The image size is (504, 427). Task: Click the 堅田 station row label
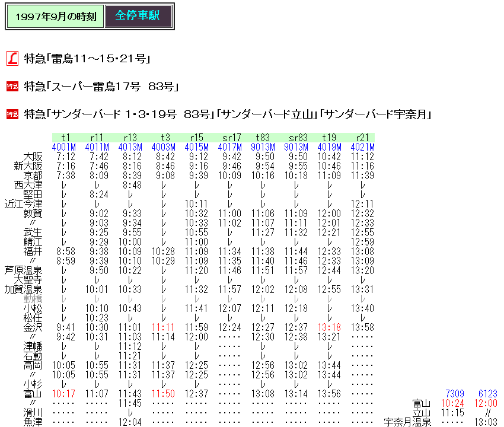[33, 195]
